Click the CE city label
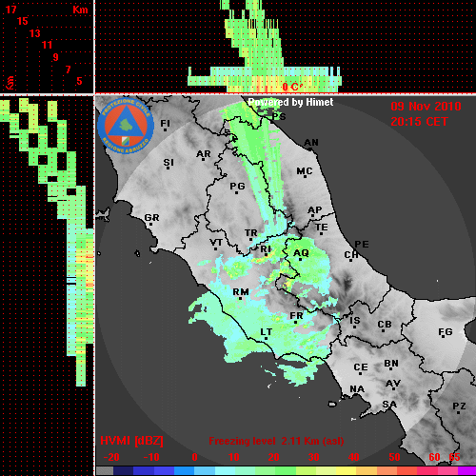 click(361, 367)
